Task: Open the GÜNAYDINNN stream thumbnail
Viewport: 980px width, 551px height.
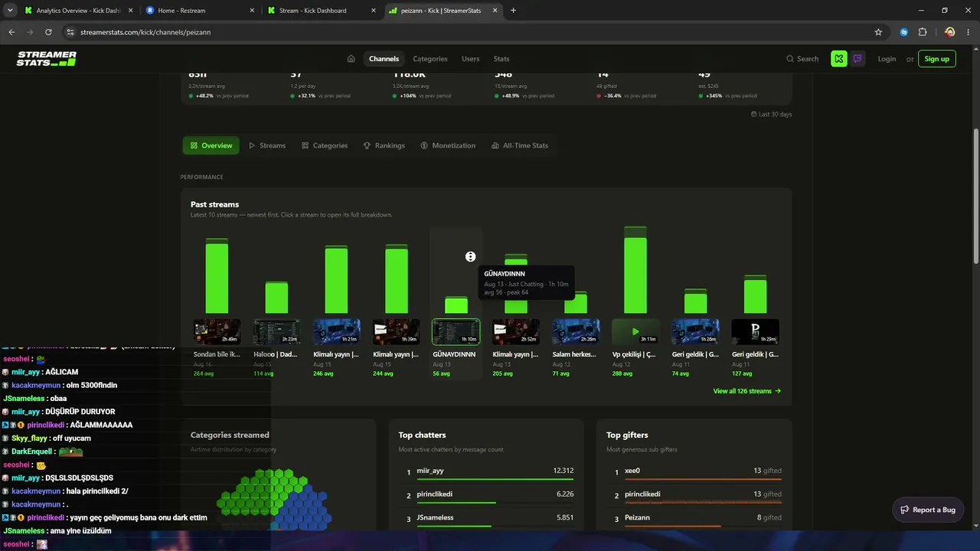Action: (x=456, y=332)
